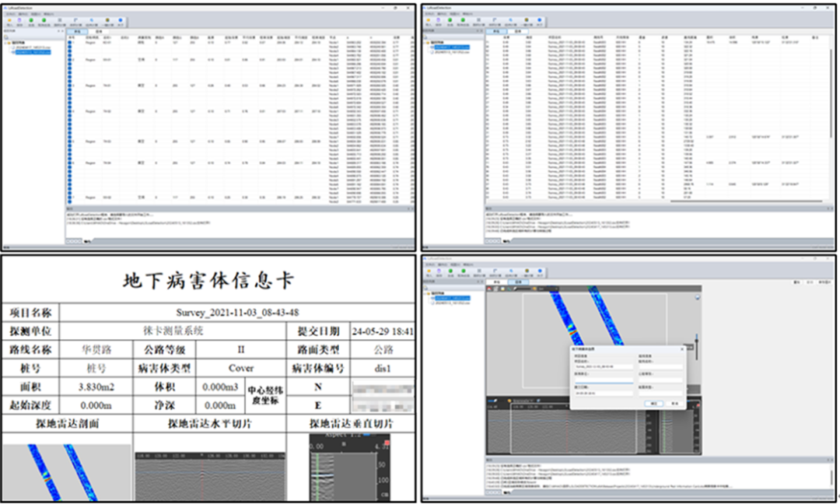Click the yellow import icon in top-left window toolbar

pos(11,20)
